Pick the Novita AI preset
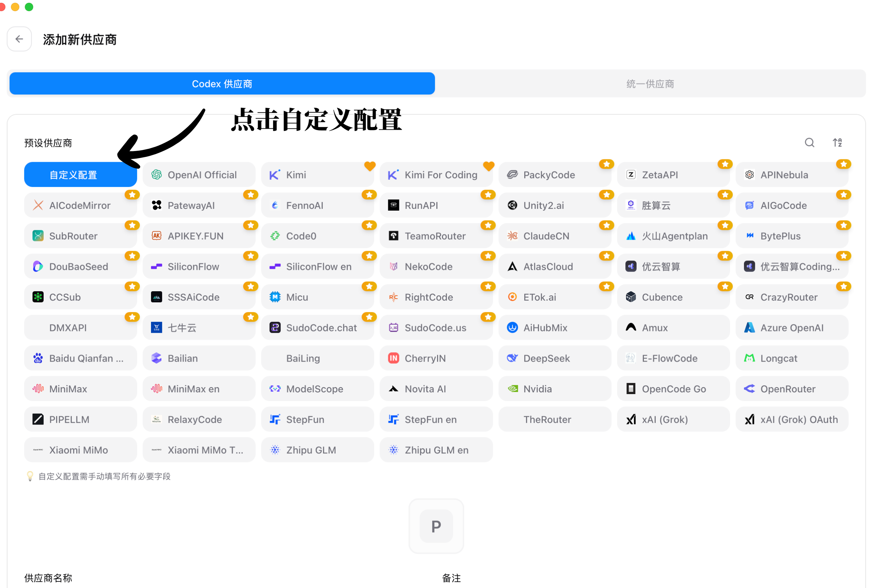 (436, 389)
